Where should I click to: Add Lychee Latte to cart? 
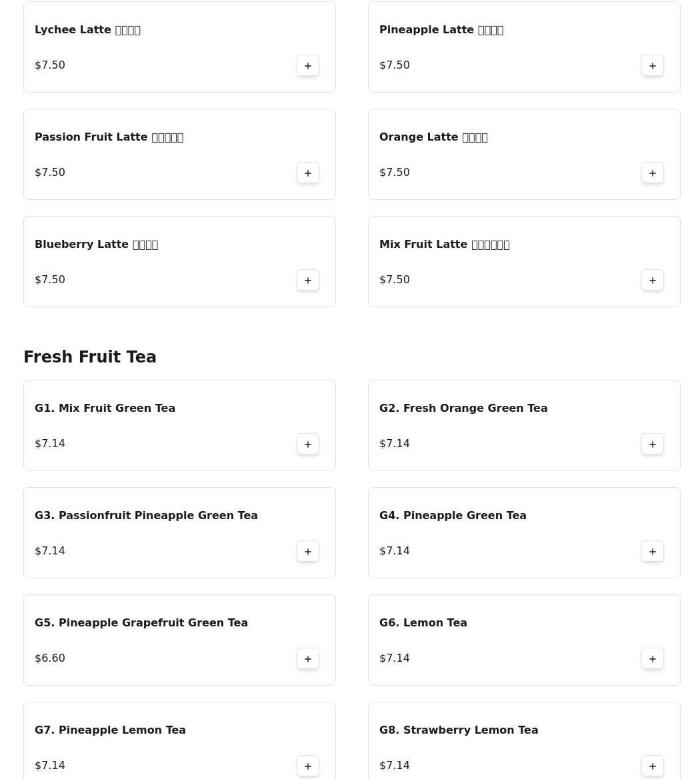click(x=308, y=66)
